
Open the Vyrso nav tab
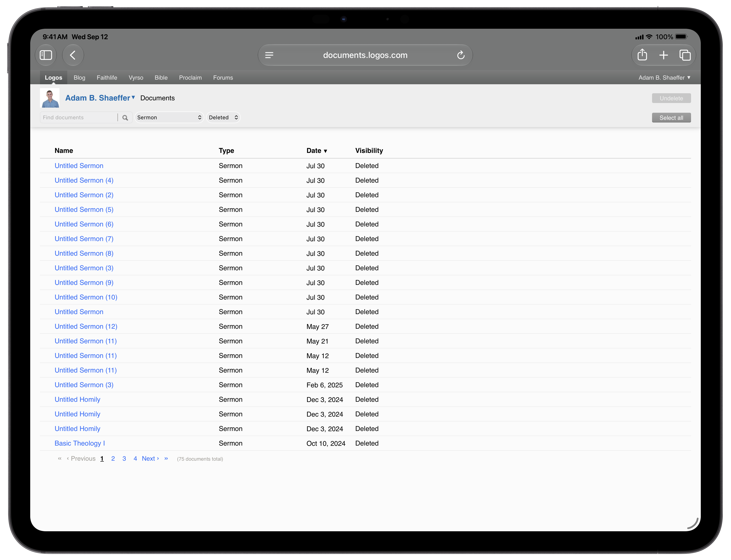(x=136, y=78)
